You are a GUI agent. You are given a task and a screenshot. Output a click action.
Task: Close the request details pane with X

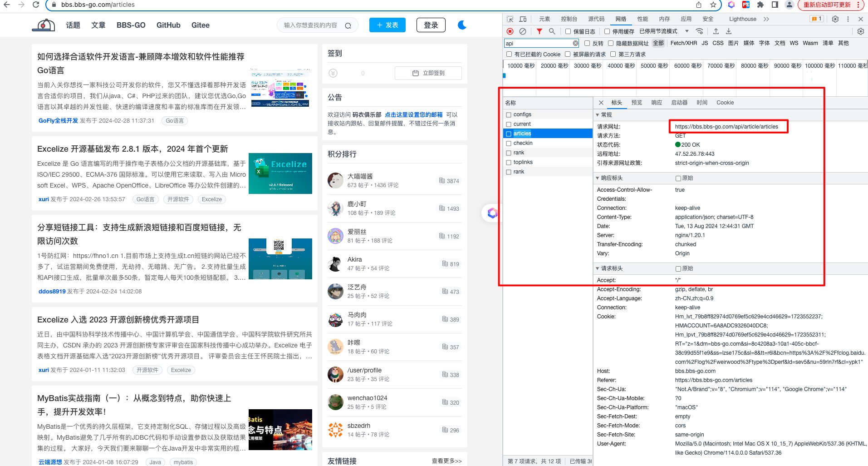tap(601, 103)
